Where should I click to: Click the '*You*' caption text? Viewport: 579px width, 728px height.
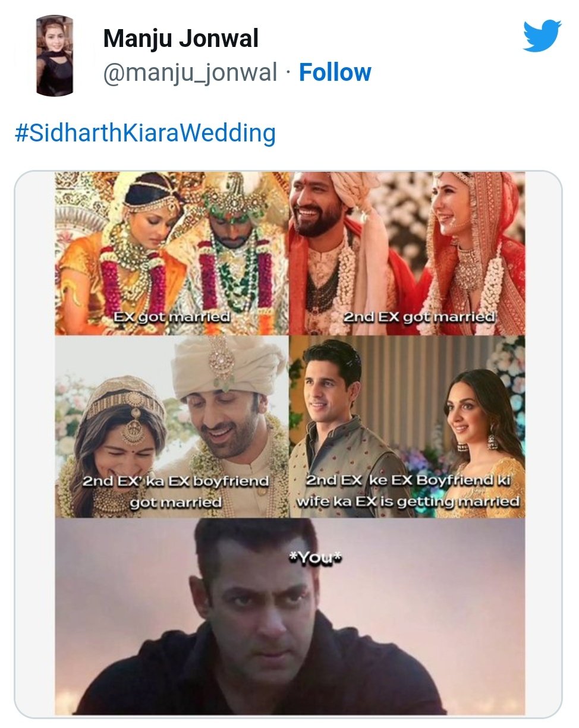point(308,557)
